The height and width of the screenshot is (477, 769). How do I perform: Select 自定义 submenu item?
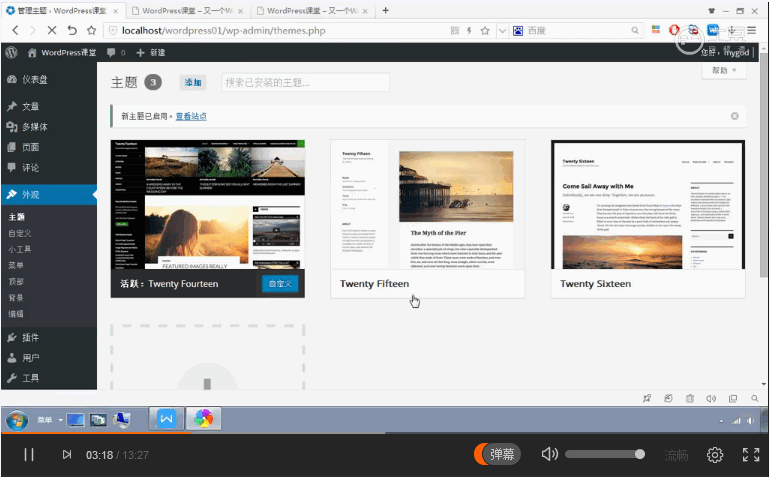pyautogui.click(x=20, y=233)
